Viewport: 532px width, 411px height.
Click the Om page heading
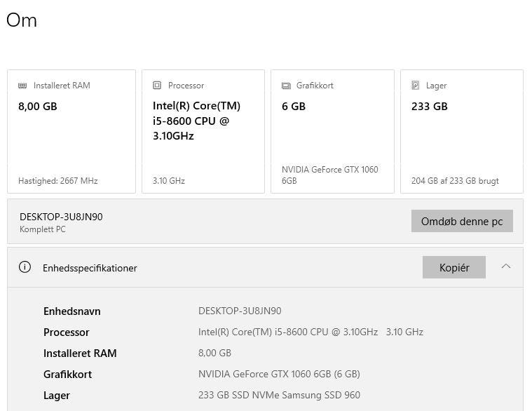point(22,20)
